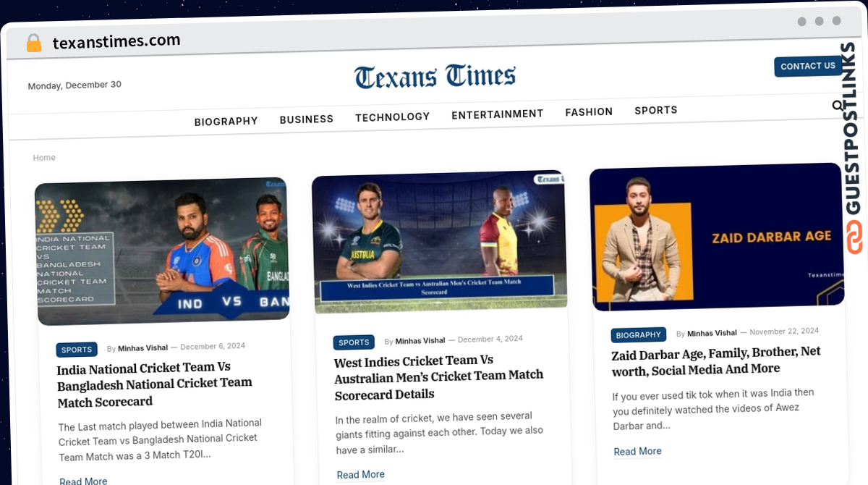Image resolution: width=868 pixels, height=485 pixels.
Task: Click excerpt starting 'In the realm of cricket'
Action: [439, 433]
